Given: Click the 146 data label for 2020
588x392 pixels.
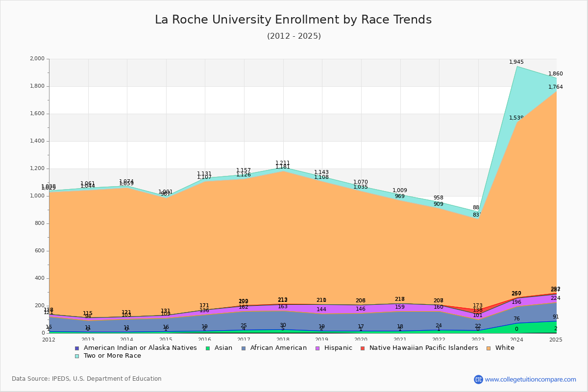Looking at the screenshot, I should coord(361,309).
